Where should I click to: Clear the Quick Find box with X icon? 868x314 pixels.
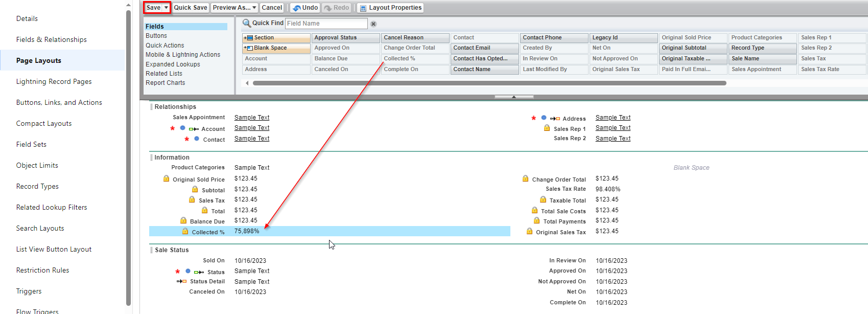[373, 24]
